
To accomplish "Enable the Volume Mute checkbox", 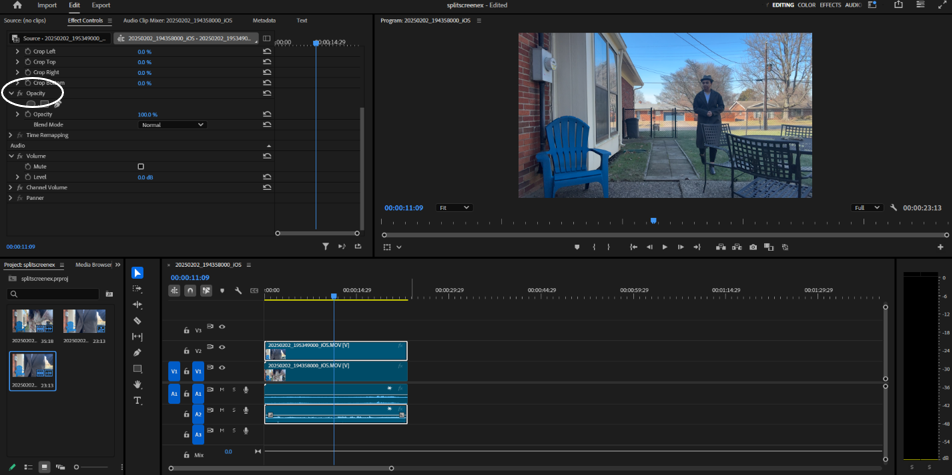I will [x=141, y=167].
